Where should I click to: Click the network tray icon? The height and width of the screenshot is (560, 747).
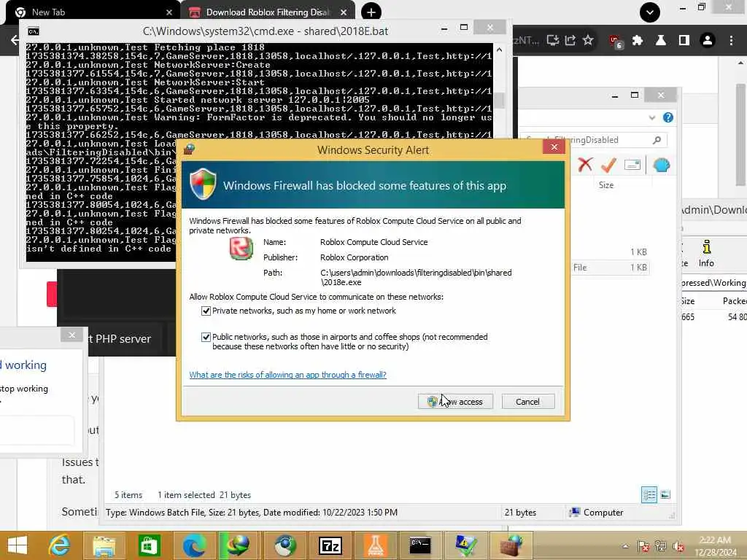pyautogui.click(x=661, y=546)
